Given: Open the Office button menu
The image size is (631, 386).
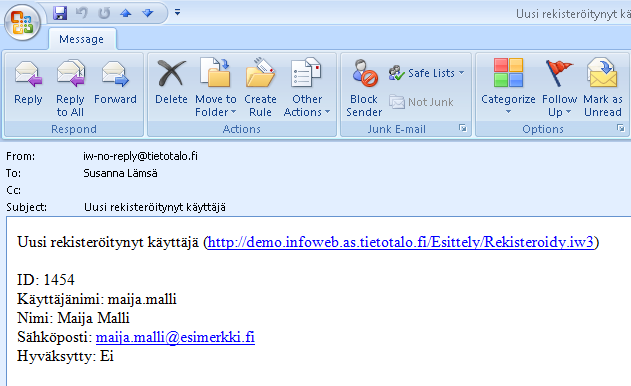Looking at the screenshot, I should pos(23,23).
